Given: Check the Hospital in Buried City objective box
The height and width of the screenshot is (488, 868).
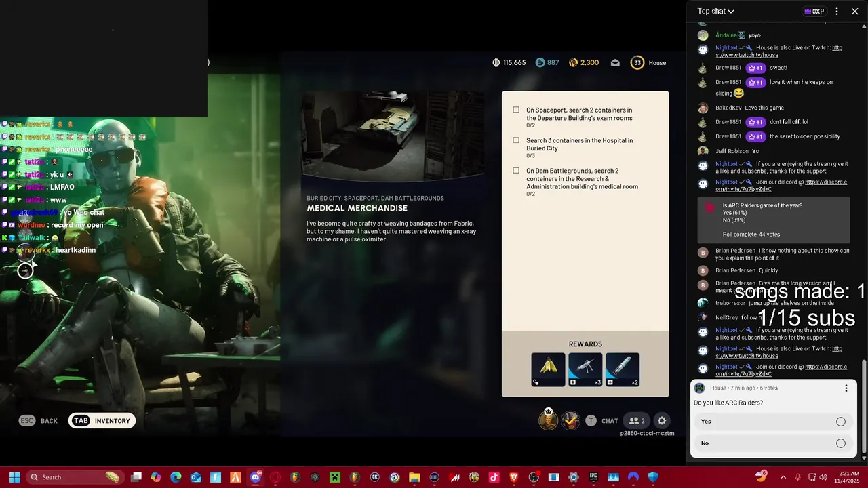Looking at the screenshot, I should coord(516,140).
